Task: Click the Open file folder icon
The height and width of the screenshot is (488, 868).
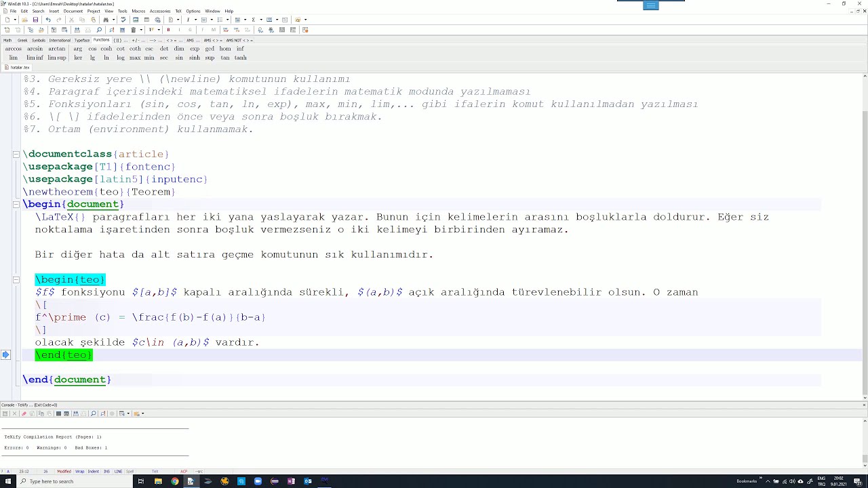Action: point(24,20)
